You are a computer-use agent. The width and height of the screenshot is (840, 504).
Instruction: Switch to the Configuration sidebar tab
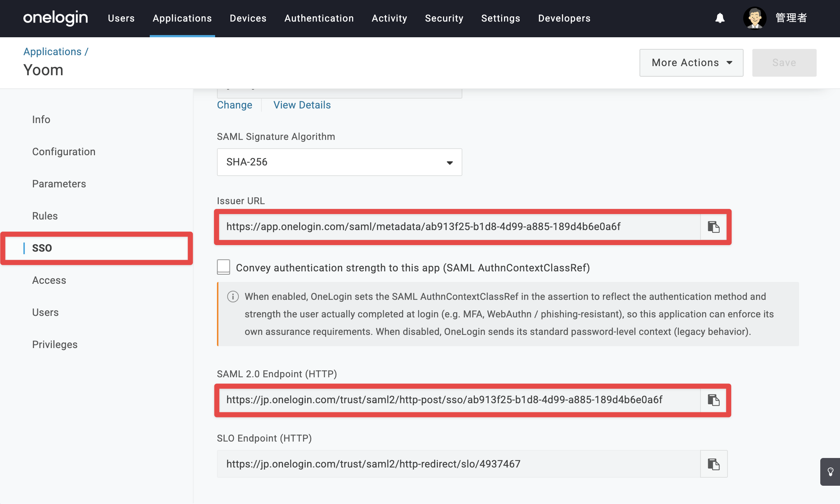coord(64,152)
